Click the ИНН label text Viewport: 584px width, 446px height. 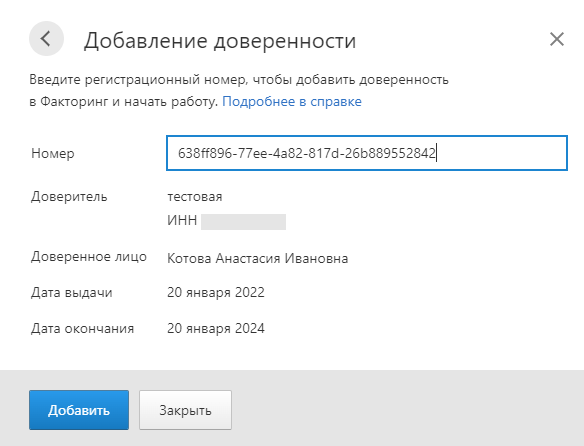coord(182,220)
